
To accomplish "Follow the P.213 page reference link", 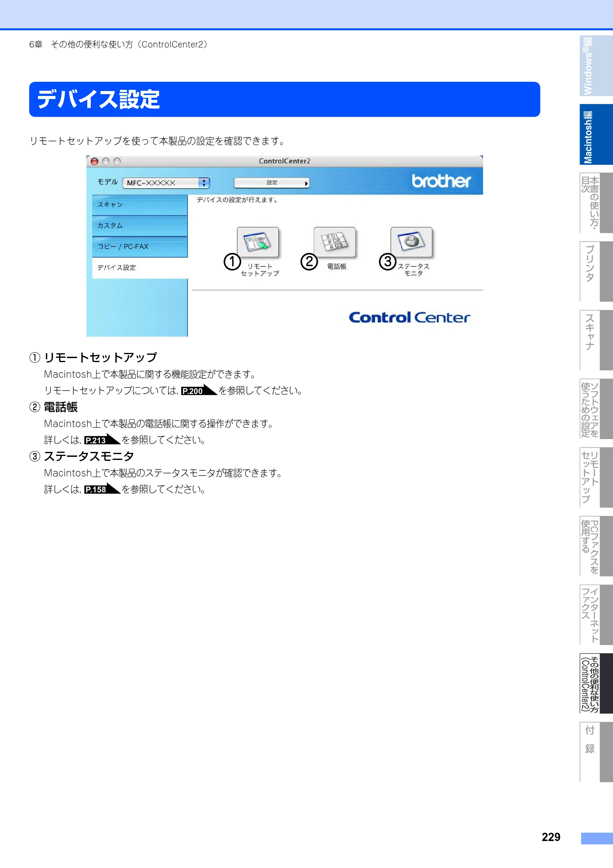I will coord(102,440).
